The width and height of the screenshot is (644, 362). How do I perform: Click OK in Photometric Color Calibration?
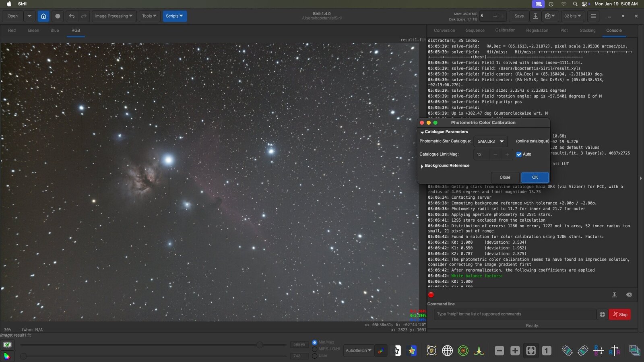coord(535,177)
